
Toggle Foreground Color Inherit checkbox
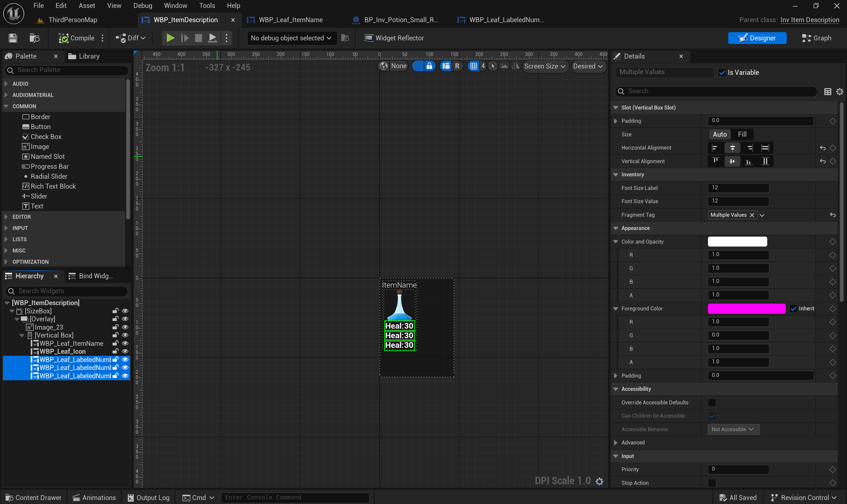tap(793, 308)
